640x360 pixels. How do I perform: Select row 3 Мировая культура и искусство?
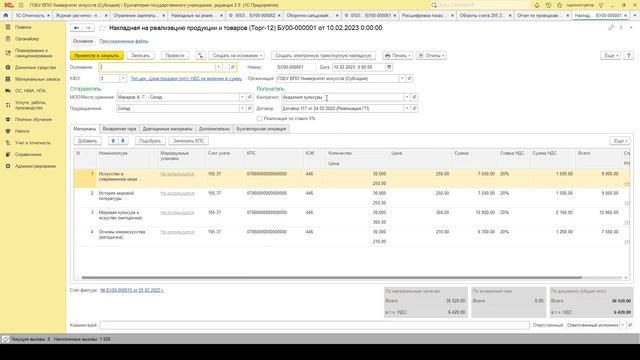click(351, 217)
